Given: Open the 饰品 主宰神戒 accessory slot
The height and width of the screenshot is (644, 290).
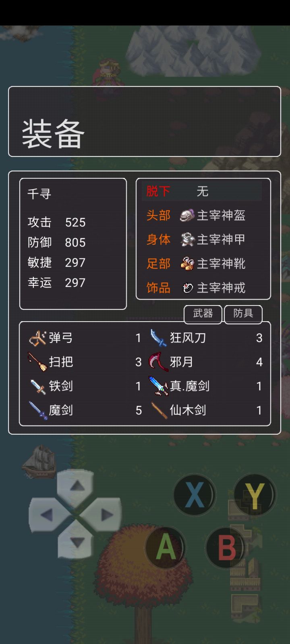Looking at the screenshot, I should click(203, 288).
